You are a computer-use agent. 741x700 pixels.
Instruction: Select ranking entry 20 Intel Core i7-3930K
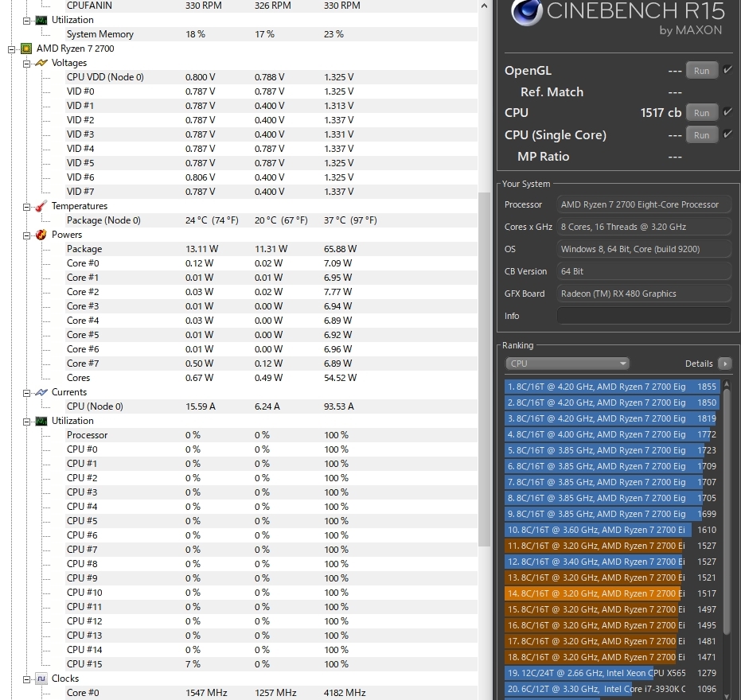612,689
